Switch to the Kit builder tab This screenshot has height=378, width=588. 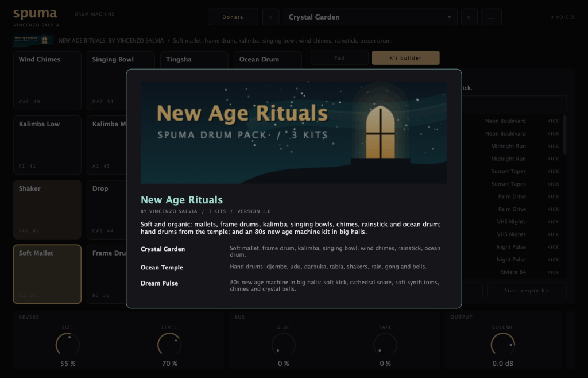coord(405,58)
